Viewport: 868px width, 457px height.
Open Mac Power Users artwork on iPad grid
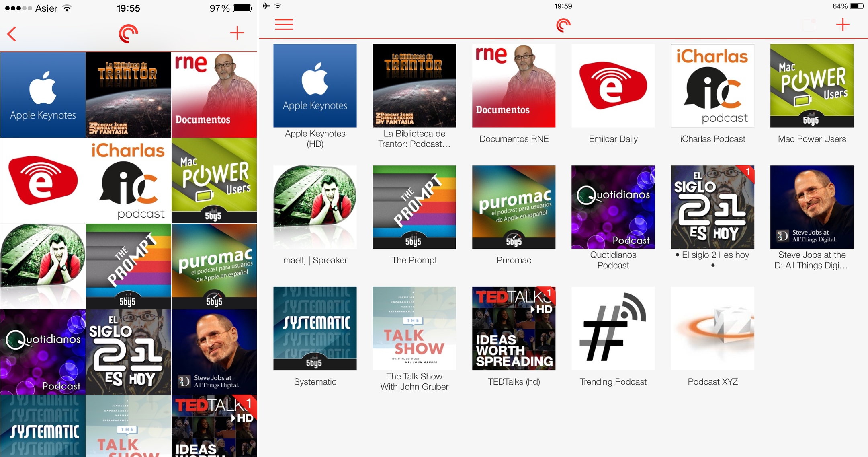click(812, 86)
